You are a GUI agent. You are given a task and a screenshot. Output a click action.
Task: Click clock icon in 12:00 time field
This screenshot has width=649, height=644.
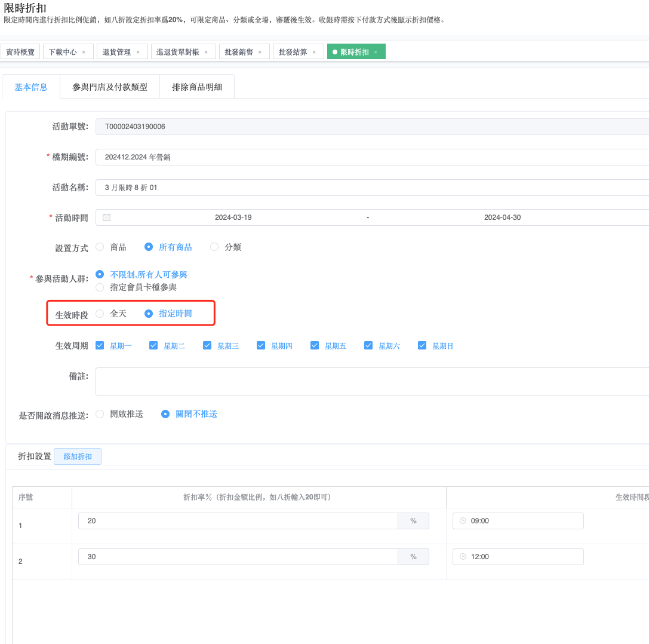point(463,557)
